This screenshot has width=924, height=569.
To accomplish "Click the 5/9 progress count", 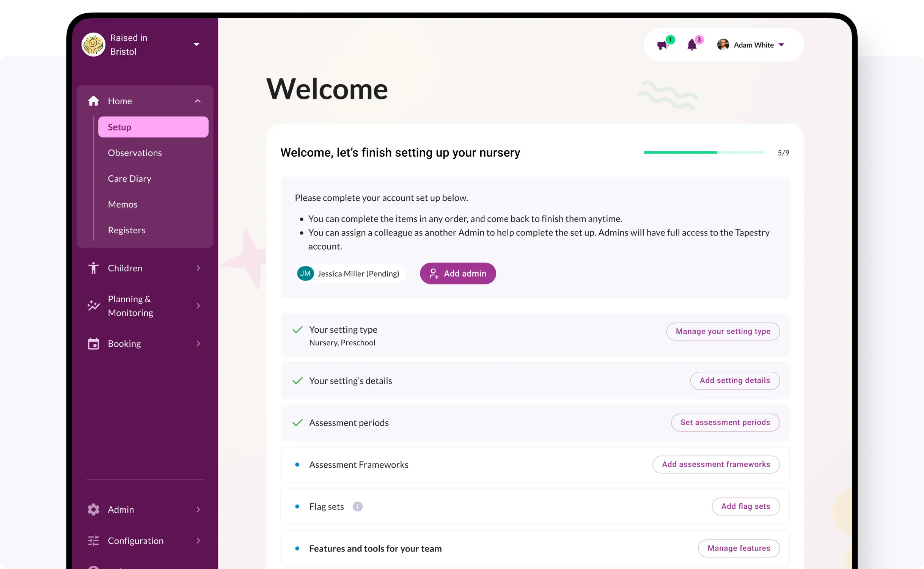I will pos(783,152).
